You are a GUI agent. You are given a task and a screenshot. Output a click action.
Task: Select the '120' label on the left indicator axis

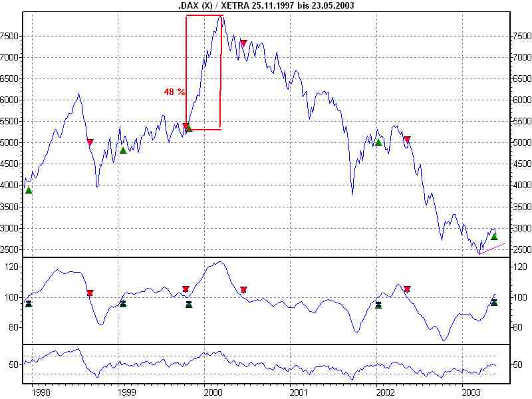(11, 267)
